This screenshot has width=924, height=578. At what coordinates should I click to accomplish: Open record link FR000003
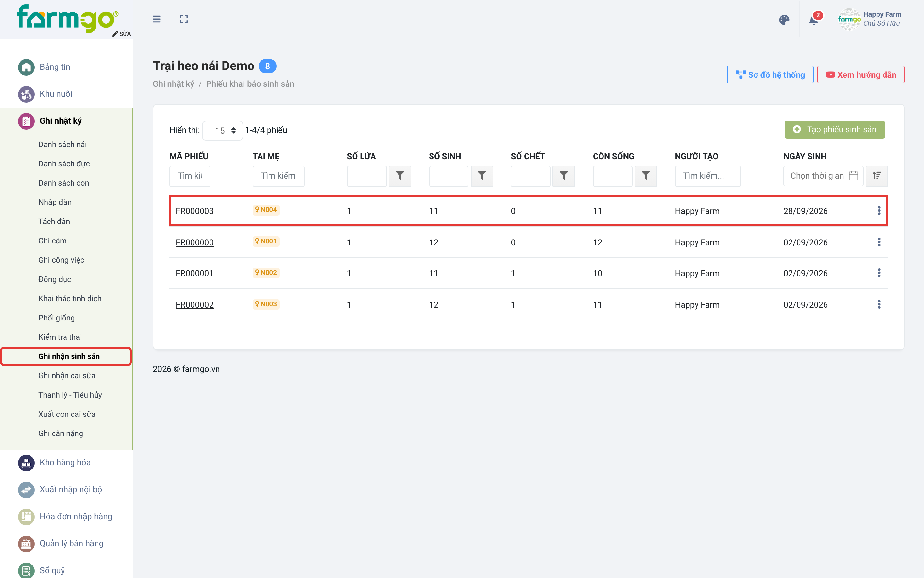194,211
